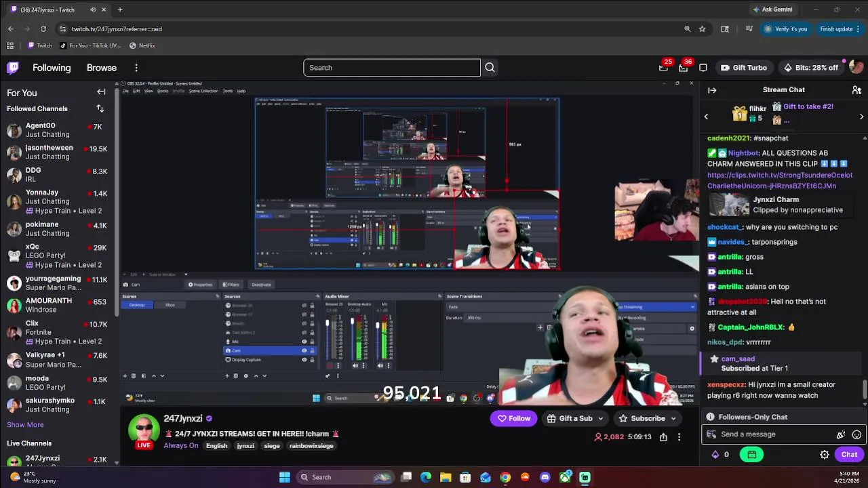Click the Chrome zoom magnifier in address bar
The width and height of the screenshot is (868, 488).
point(687,29)
